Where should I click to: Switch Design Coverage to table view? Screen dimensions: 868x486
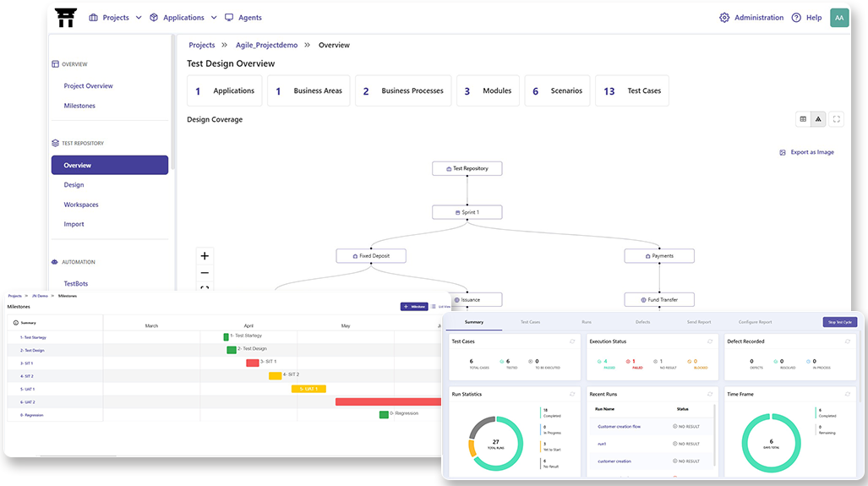803,119
